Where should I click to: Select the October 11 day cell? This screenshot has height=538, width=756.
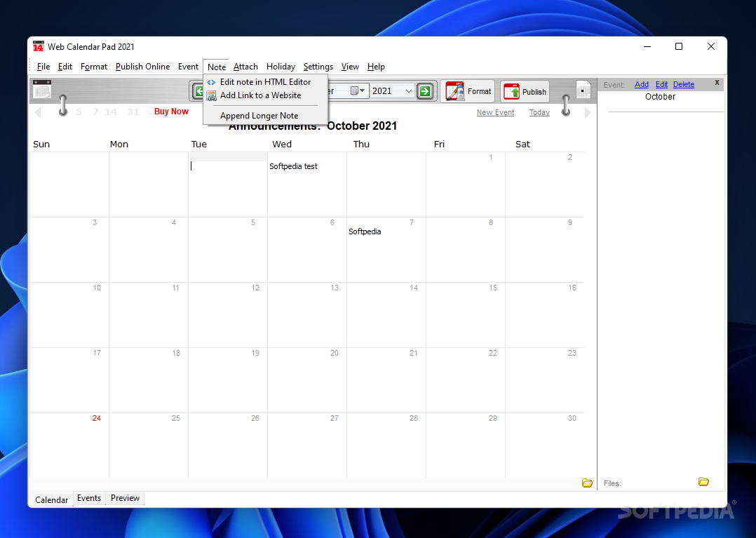tap(149, 315)
